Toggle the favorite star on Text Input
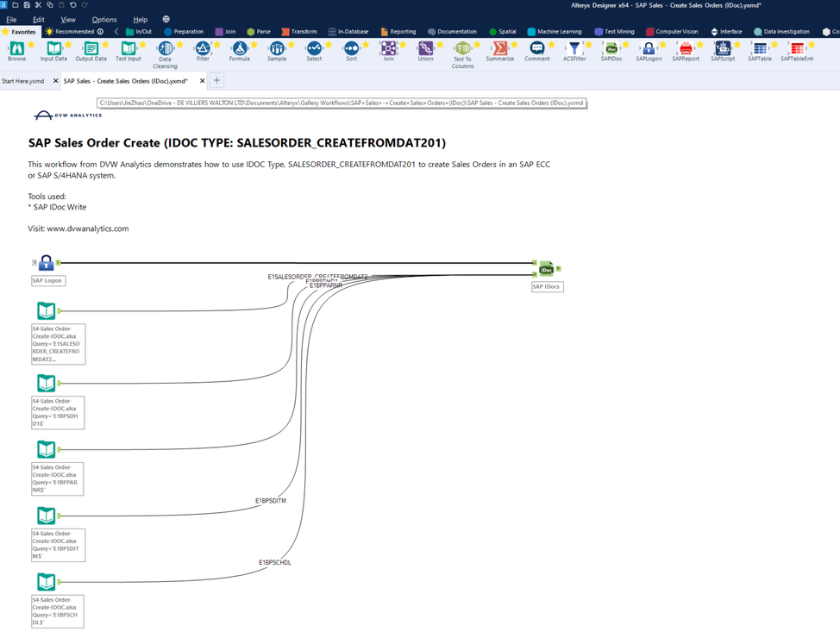The image size is (840, 638). point(142,44)
